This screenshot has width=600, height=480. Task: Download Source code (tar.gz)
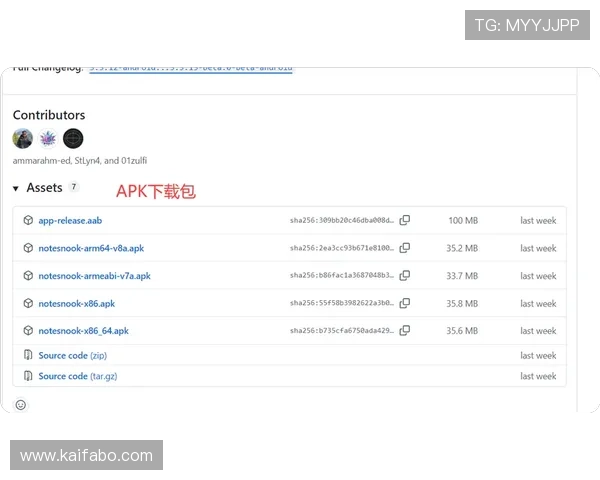(x=77, y=376)
